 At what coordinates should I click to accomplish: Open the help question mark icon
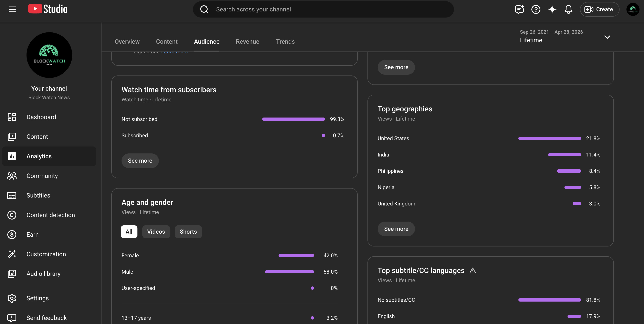536,9
